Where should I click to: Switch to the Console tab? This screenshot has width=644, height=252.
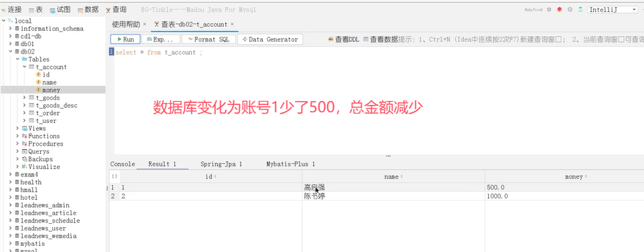pos(122,164)
